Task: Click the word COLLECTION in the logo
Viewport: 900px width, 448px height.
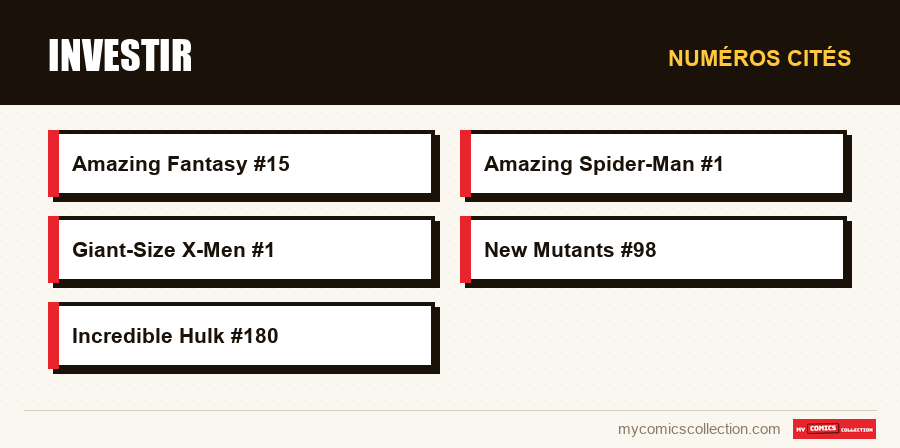Action: point(856,430)
